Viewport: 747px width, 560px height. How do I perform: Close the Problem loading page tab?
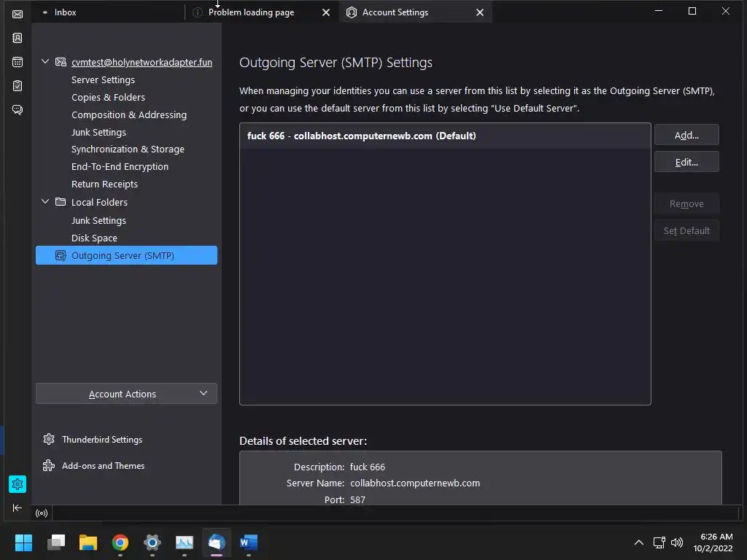point(326,12)
